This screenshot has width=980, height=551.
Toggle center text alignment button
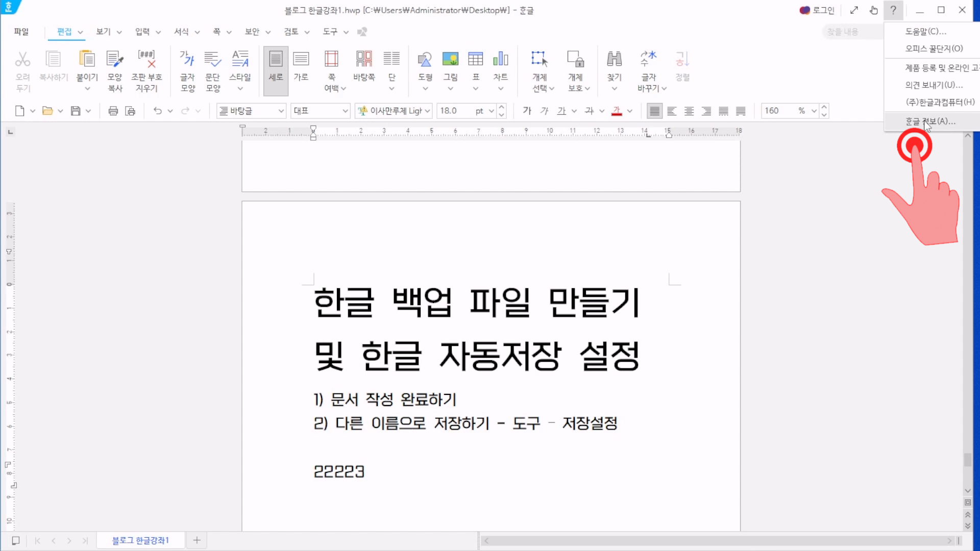689,111
